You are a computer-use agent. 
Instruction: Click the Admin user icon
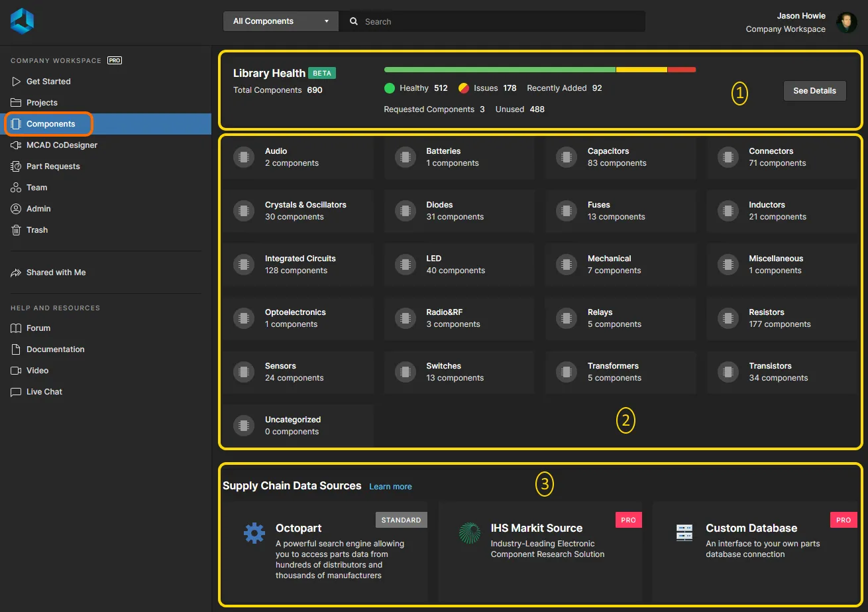point(16,209)
